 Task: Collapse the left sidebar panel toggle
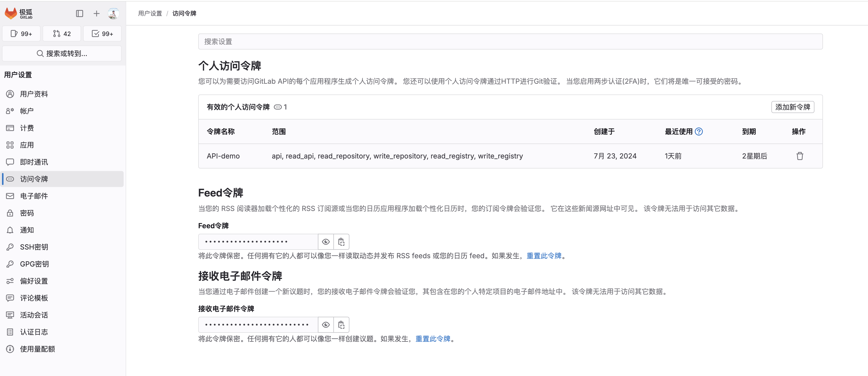[80, 13]
